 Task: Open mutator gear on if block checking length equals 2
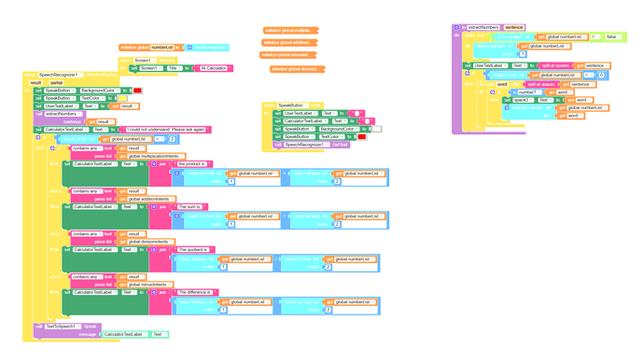point(37,137)
